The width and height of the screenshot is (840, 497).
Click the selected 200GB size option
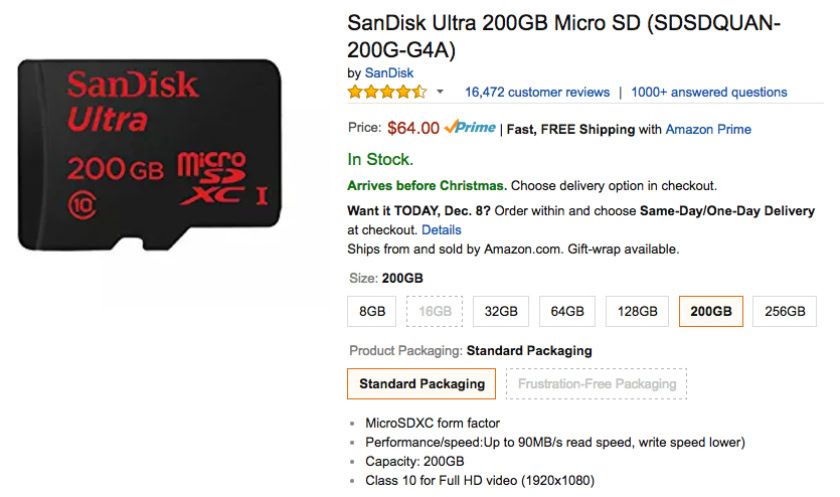[x=711, y=312]
